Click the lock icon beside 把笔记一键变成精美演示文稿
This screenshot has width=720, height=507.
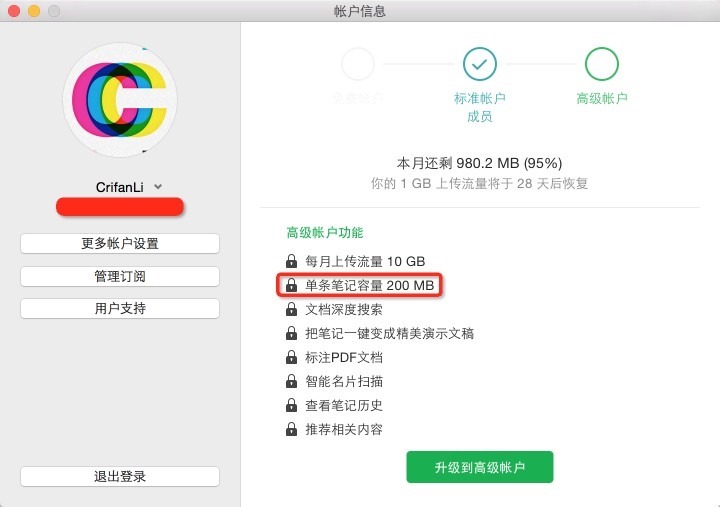[291, 334]
